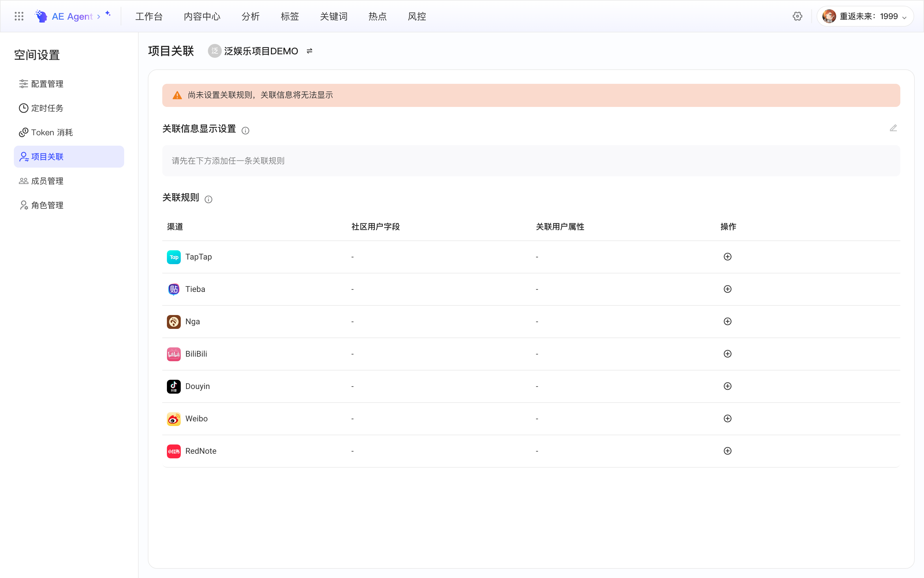Open Token 消耗 in the sidebar

coord(69,132)
